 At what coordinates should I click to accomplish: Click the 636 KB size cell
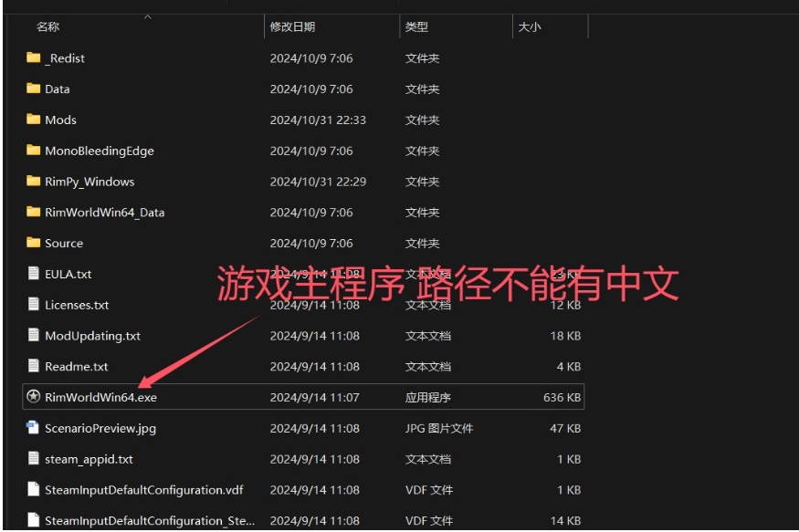[x=562, y=397]
